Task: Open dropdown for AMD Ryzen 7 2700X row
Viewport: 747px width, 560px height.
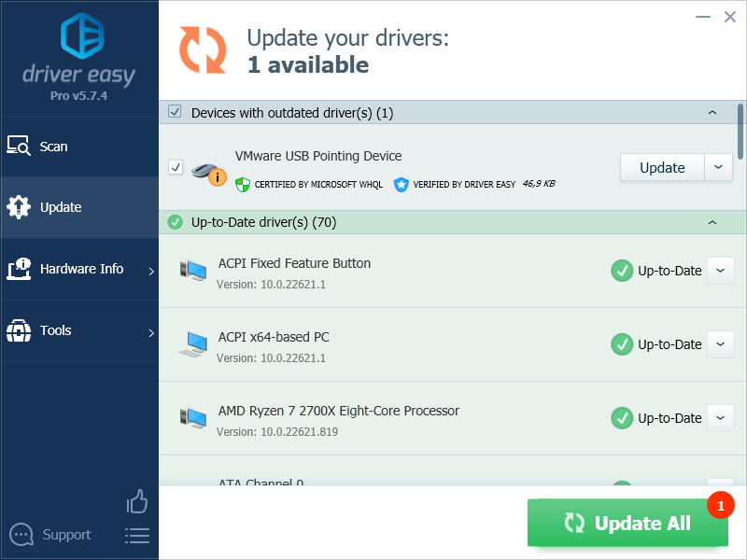Action: [720, 418]
